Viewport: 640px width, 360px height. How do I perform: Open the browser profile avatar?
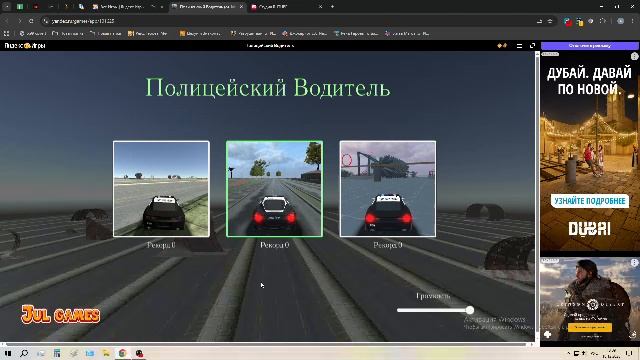pyautogui.click(x=620, y=21)
